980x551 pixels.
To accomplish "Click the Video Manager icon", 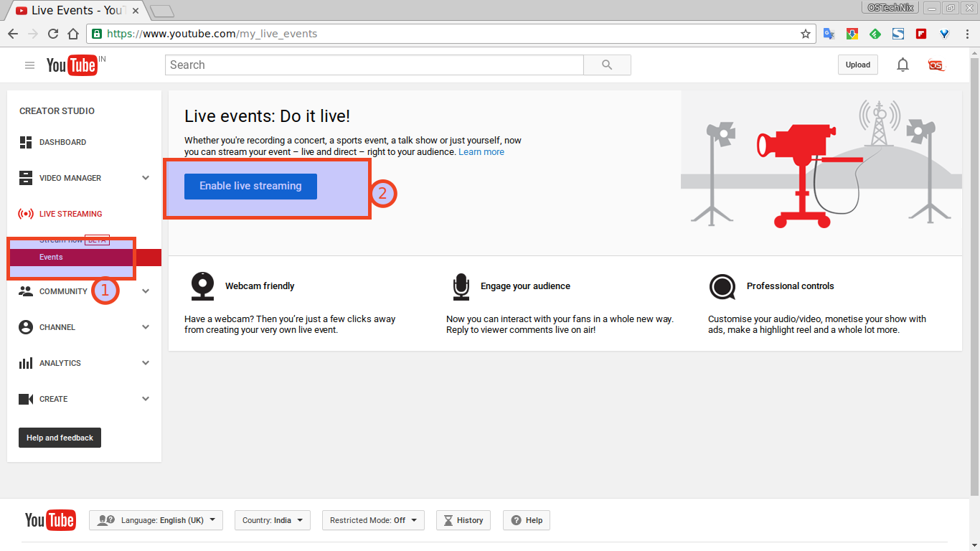I will (x=26, y=178).
